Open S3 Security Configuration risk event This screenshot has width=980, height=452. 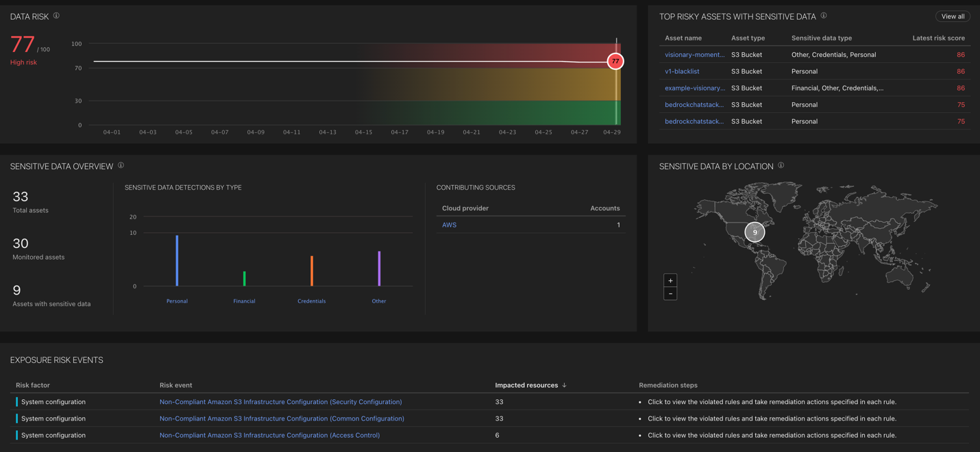(x=280, y=402)
